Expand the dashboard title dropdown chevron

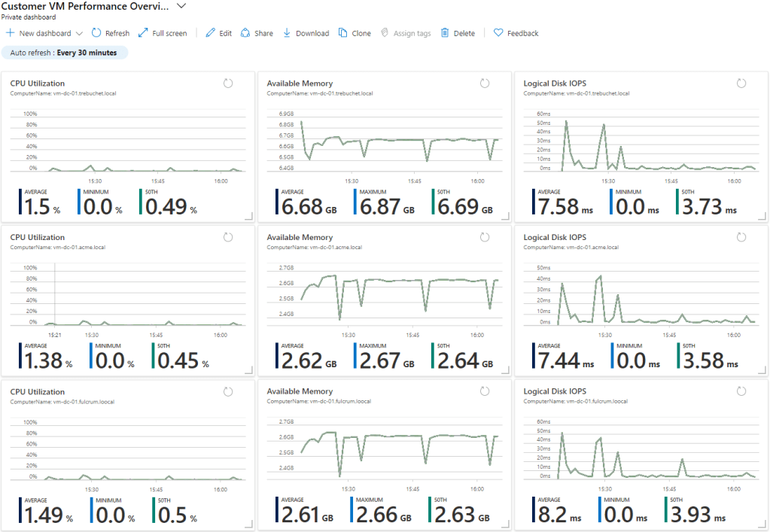[x=181, y=6]
